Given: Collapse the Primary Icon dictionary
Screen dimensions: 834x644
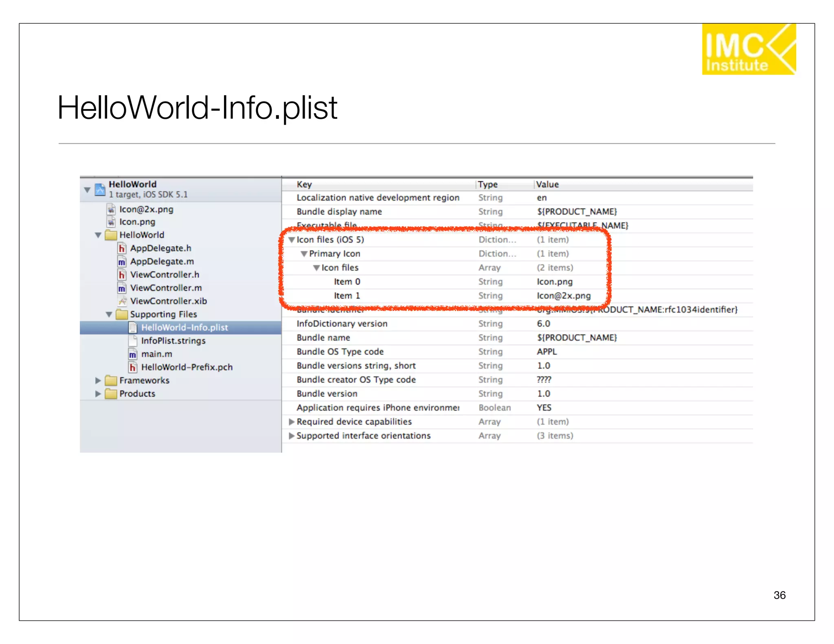Looking at the screenshot, I should [x=304, y=254].
